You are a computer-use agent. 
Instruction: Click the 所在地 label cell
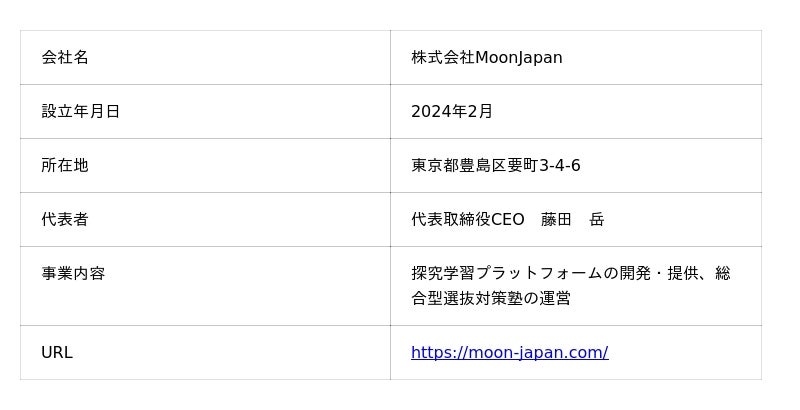(65, 165)
